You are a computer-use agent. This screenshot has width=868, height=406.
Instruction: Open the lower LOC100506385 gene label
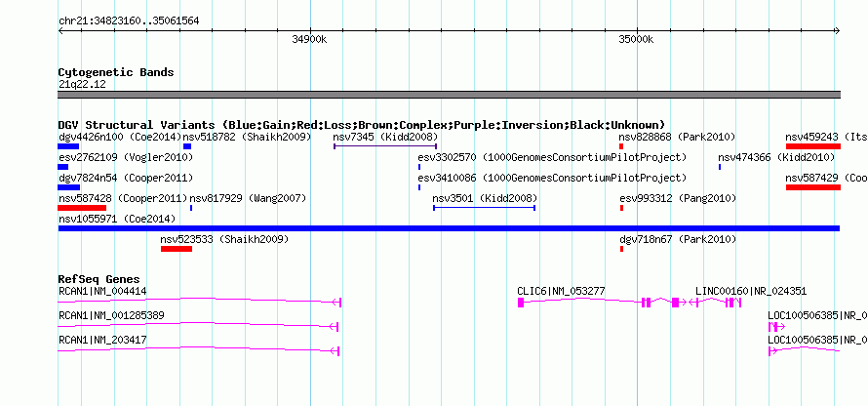tap(817, 340)
